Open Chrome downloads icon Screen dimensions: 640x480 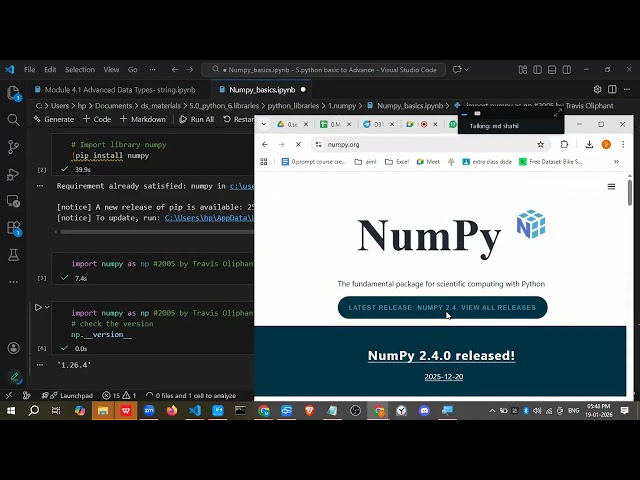(x=589, y=144)
